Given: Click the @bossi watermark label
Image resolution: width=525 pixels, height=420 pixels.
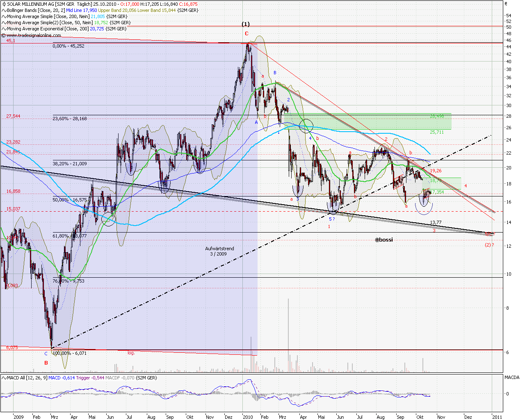Looking at the screenshot, I should point(383,239).
